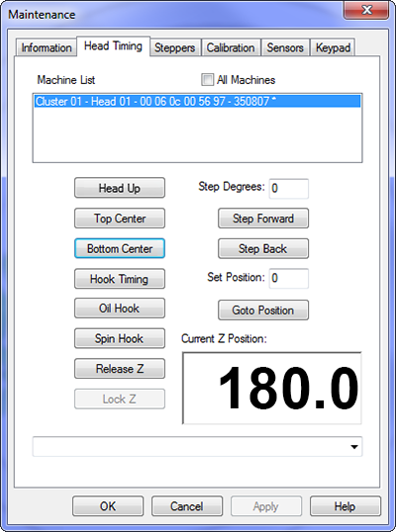Click the Bottom Center button

pyautogui.click(x=120, y=248)
